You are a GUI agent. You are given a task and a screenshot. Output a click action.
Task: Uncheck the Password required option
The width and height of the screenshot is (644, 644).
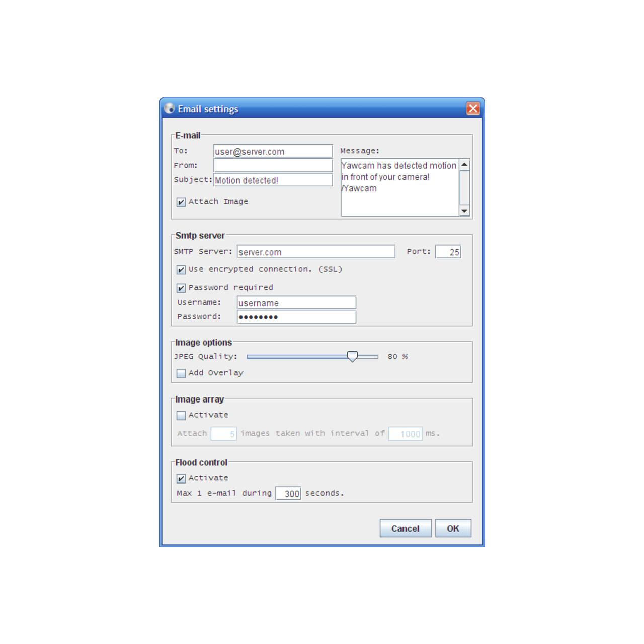point(181,288)
